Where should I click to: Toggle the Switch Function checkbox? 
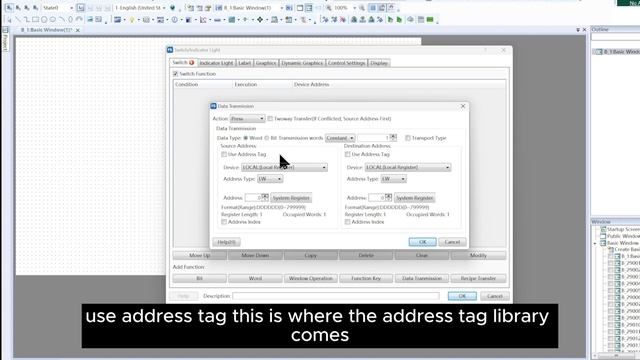click(176, 74)
